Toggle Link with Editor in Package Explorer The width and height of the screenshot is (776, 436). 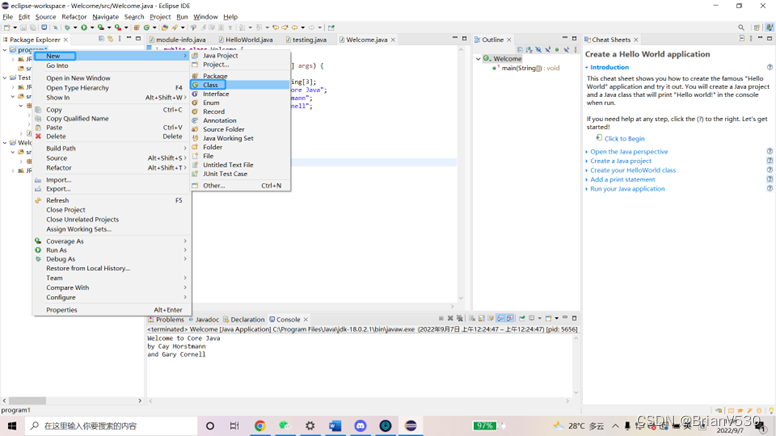coord(110,39)
